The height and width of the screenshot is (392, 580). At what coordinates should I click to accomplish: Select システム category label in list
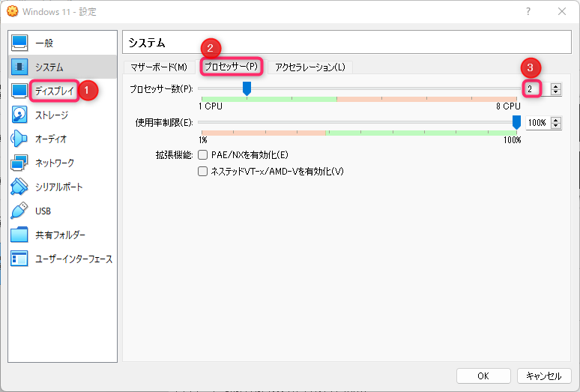49,67
